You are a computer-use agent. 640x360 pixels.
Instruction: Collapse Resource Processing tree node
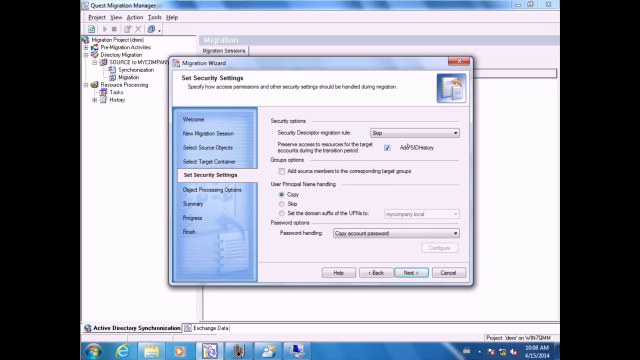(x=86, y=85)
